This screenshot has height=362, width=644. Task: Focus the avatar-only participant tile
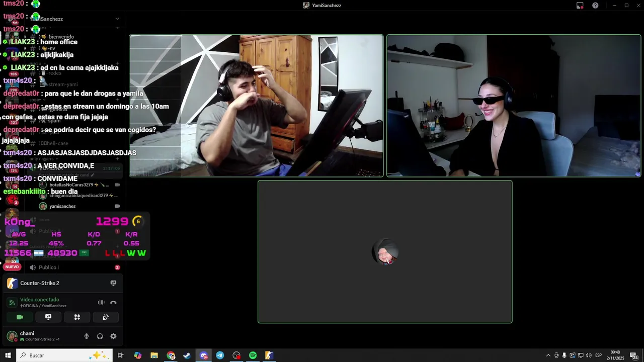[x=385, y=251]
